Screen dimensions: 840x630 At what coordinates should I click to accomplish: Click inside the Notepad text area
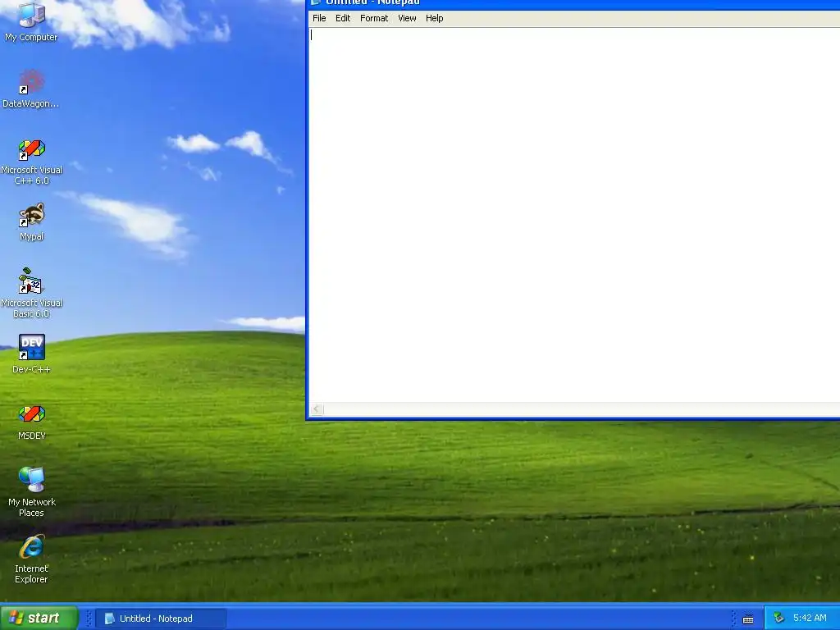tap(574, 214)
